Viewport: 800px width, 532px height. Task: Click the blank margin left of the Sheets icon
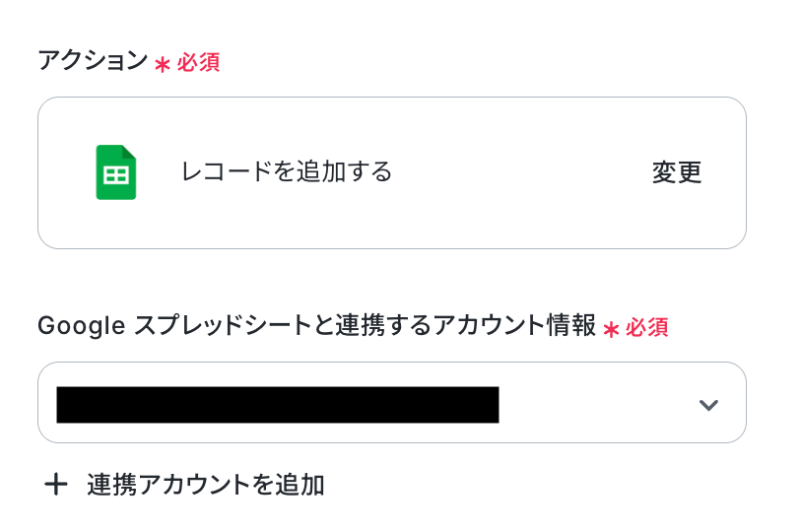64,172
